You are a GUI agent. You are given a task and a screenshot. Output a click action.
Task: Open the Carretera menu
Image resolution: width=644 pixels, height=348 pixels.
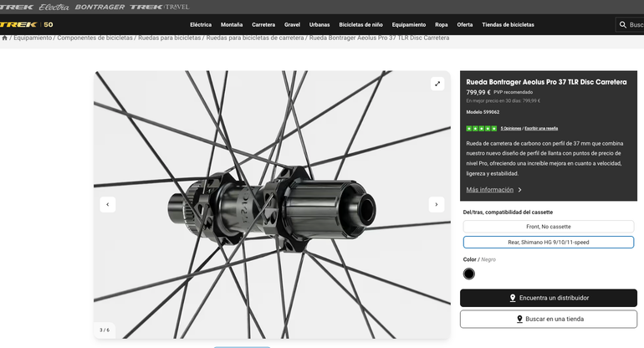coord(263,24)
